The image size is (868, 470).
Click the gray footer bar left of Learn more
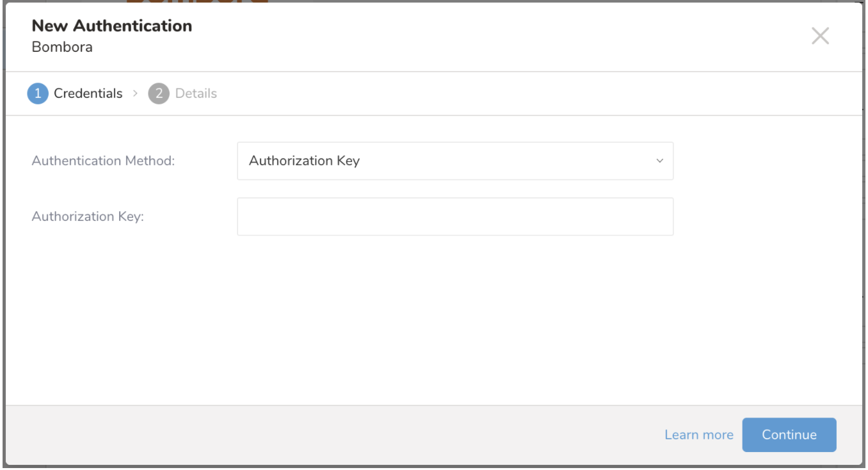tap(320, 435)
